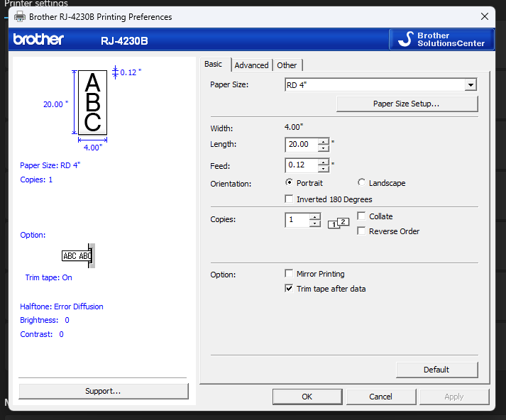The height and width of the screenshot is (420, 506).
Task: Increase Length with the up arrow
Action: pos(324,141)
